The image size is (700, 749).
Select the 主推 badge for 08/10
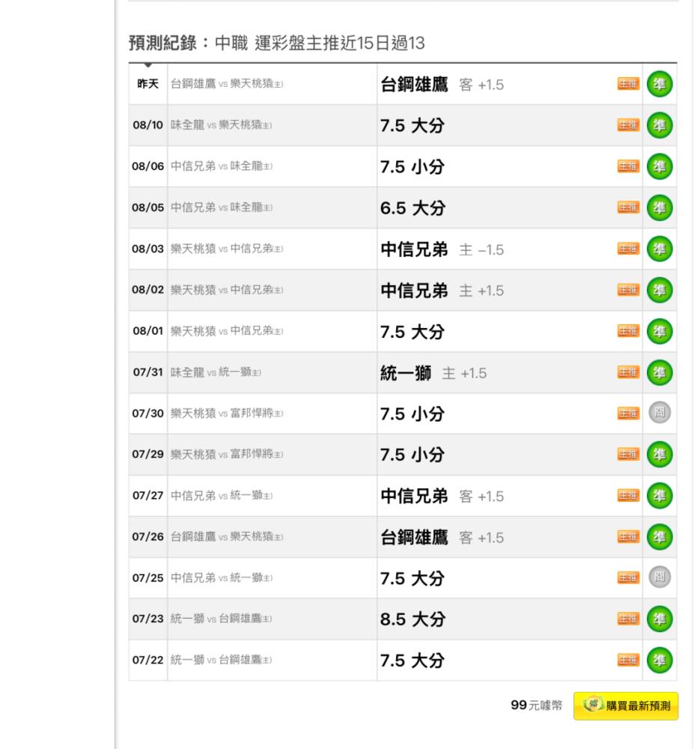click(628, 125)
